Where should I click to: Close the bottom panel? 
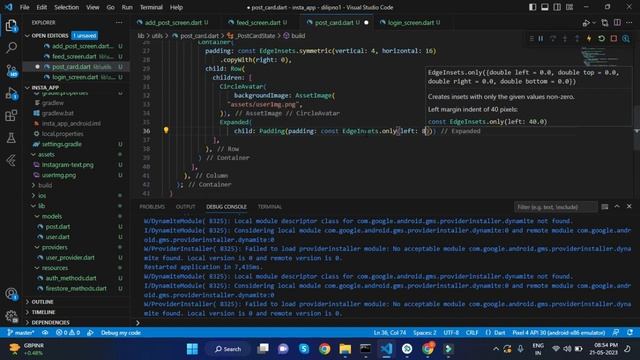coord(629,207)
